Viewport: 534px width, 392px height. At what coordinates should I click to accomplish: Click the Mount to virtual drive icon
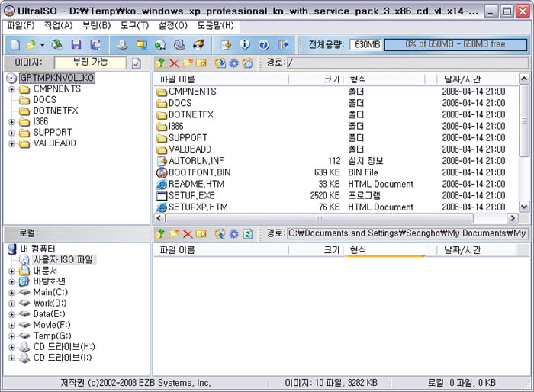pos(179,45)
